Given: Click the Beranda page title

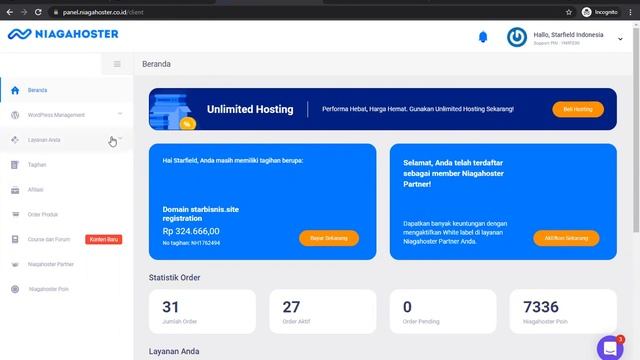Looking at the screenshot, I should [x=156, y=64].
